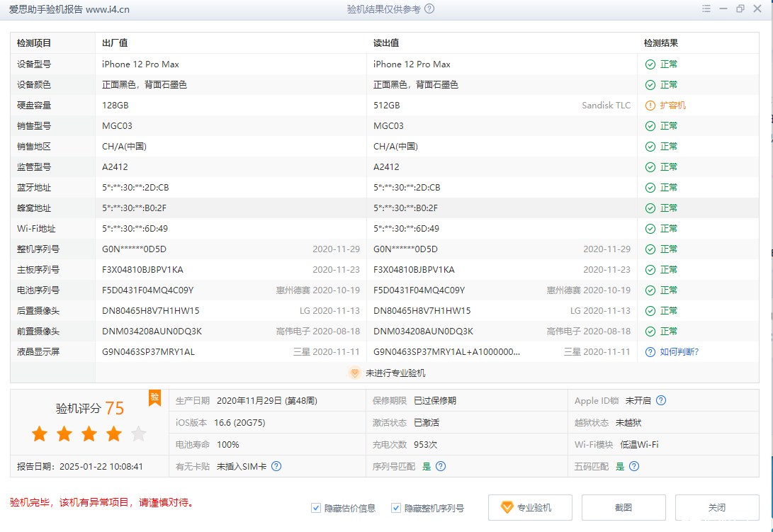Click the status check icon in Wi-Fi地址 row
Viewport: 773px width, 532px height.
tap(650, 229)
